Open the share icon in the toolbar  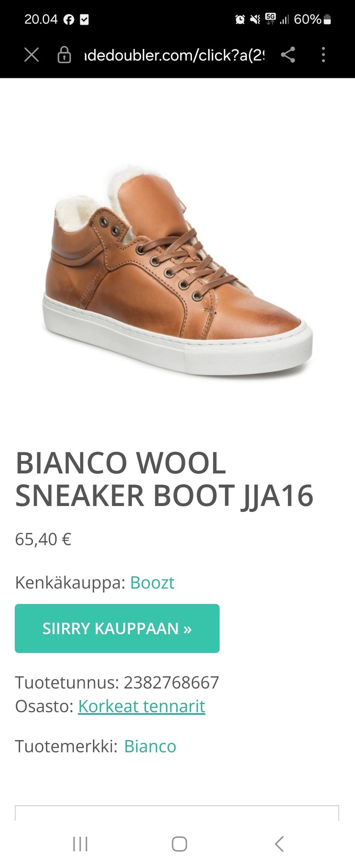pos(288,55)
